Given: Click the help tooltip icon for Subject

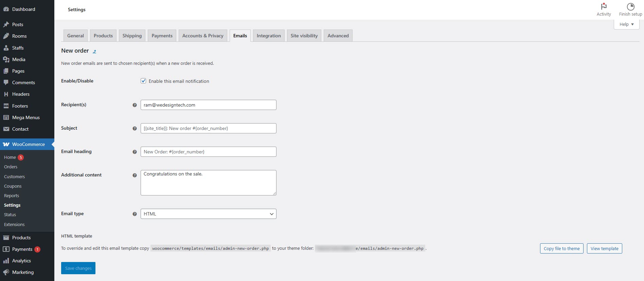Looking at the screenshot, I should tap(135, 129).
